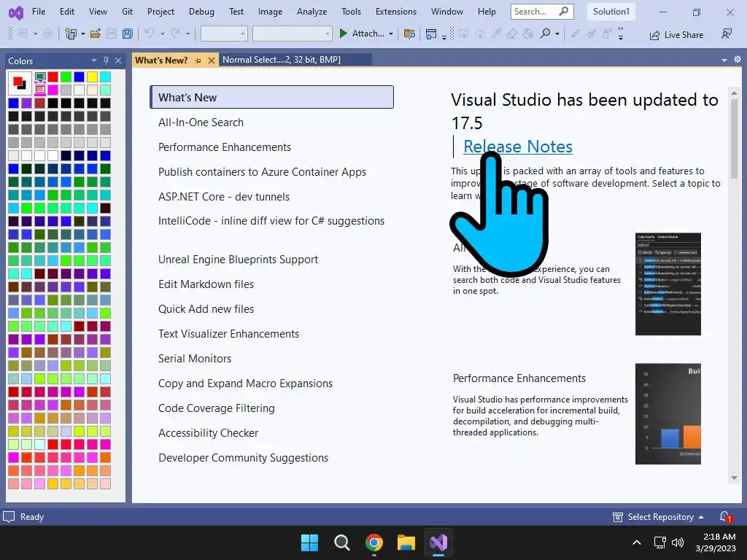The height and width of the screenshot is (560, 747).
Task: Open the Undo history dropdown arrow
Action: [162, 34]
